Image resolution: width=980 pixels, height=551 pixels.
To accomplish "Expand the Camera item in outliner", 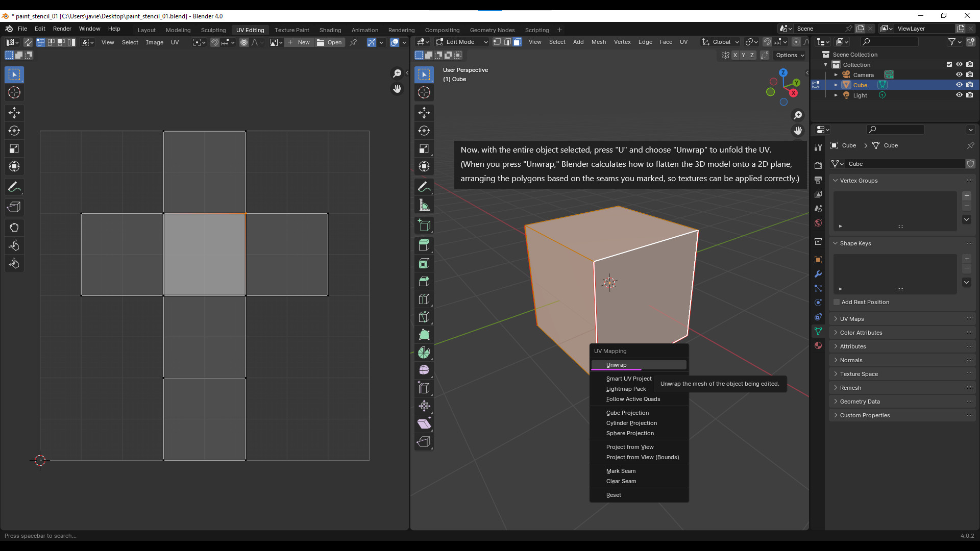I will [x=836, y=74].
